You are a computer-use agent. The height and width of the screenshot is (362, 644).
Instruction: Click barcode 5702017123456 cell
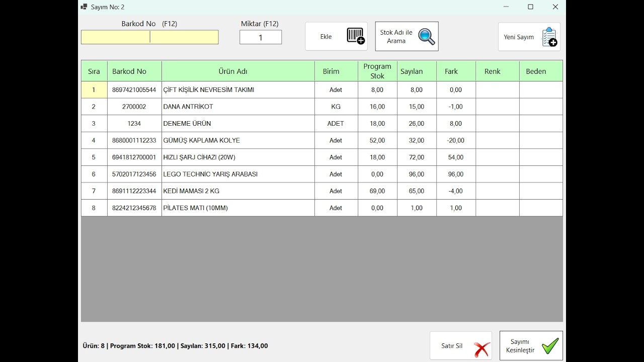[x=134, y=174]
